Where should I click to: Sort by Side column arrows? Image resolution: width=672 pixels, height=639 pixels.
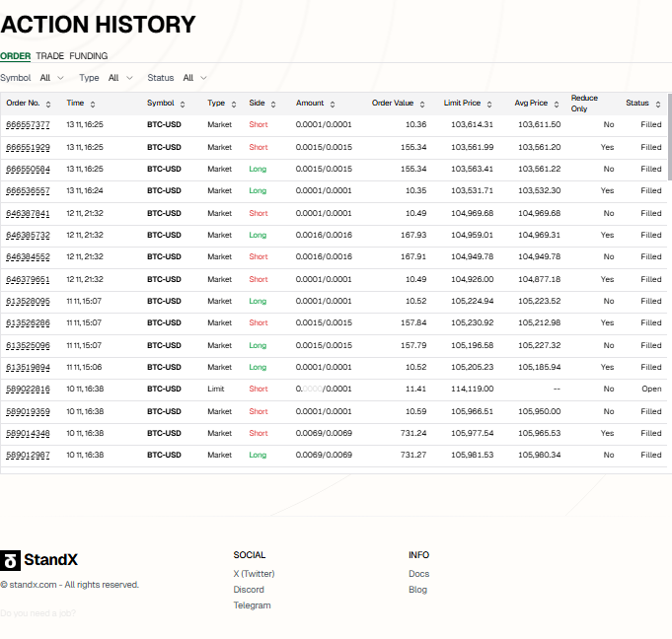273,105
